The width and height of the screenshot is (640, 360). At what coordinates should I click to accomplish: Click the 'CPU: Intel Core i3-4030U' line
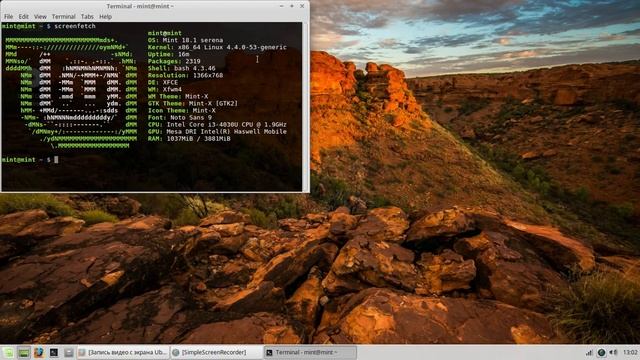pos(217,124)
